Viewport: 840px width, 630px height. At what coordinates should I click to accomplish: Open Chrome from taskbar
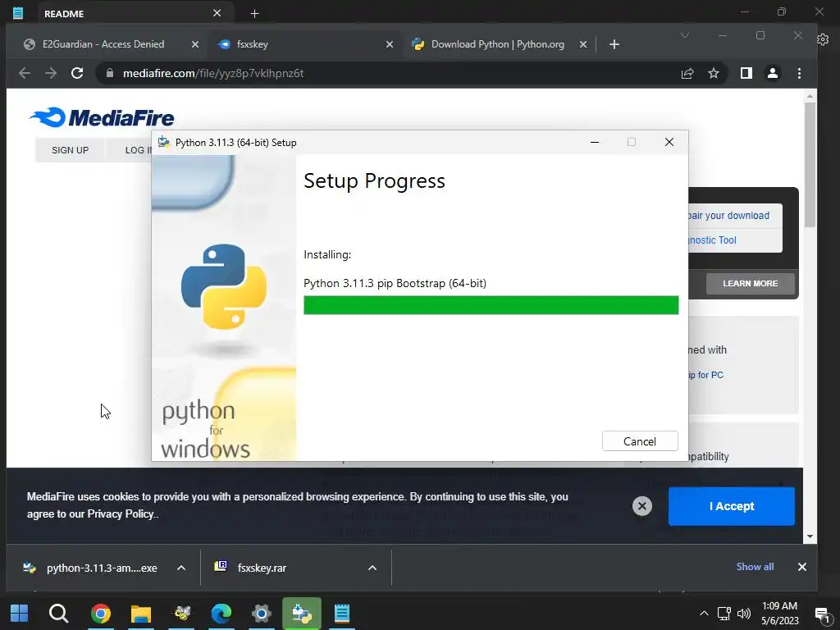coord(101,614)
